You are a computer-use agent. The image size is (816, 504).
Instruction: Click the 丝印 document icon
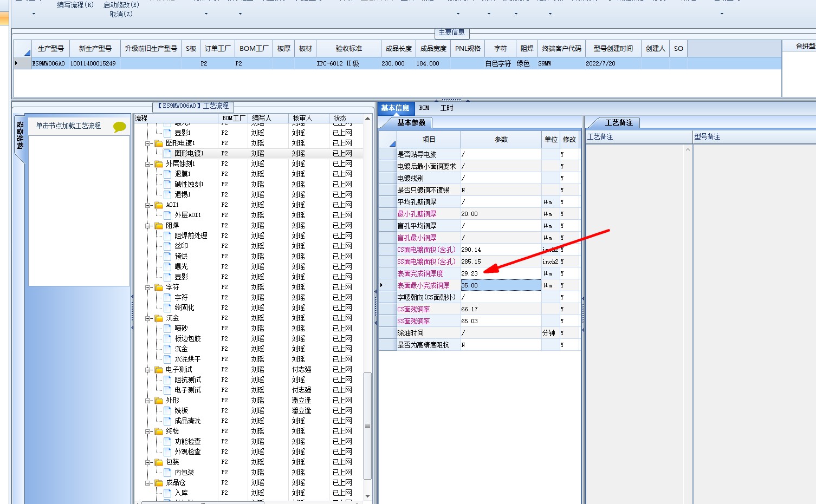tap(167, 246)
